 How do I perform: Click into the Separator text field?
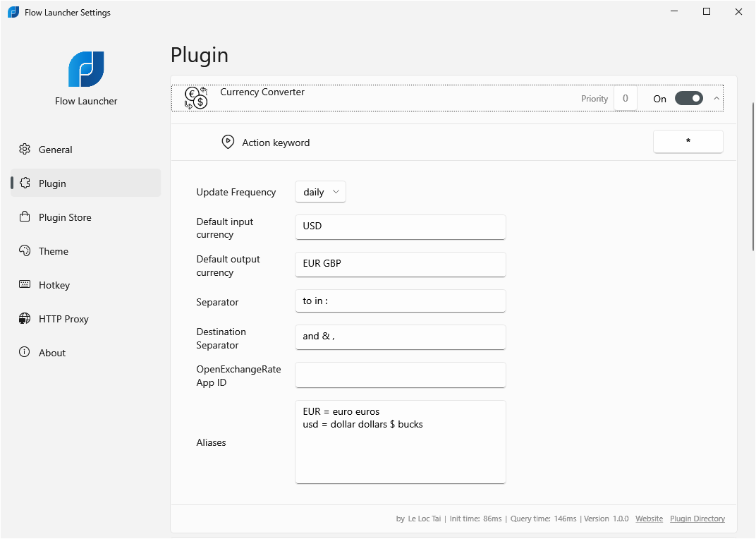400,301
